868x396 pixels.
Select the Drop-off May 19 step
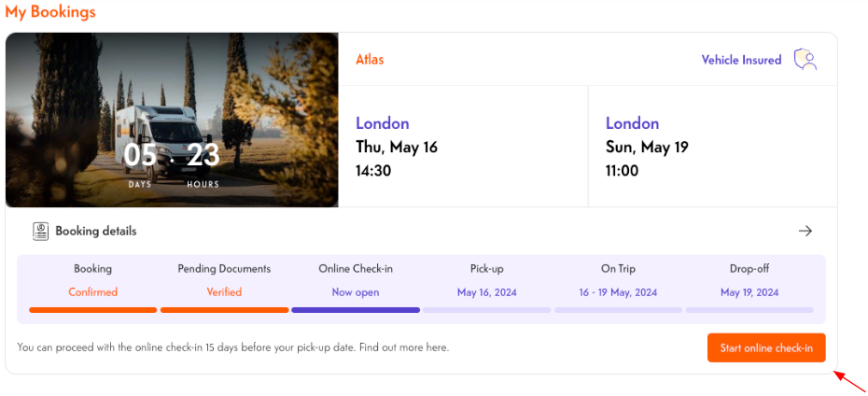tap(749, 280)
